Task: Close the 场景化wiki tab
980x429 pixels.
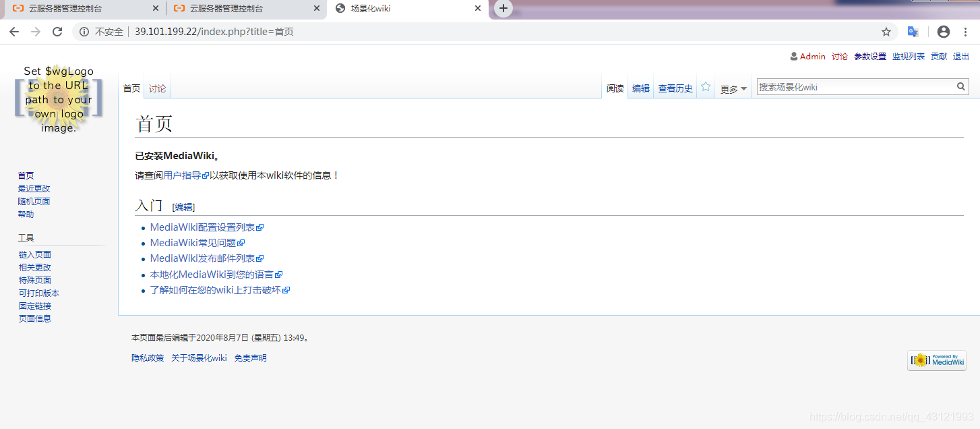Action: (478, 9)
